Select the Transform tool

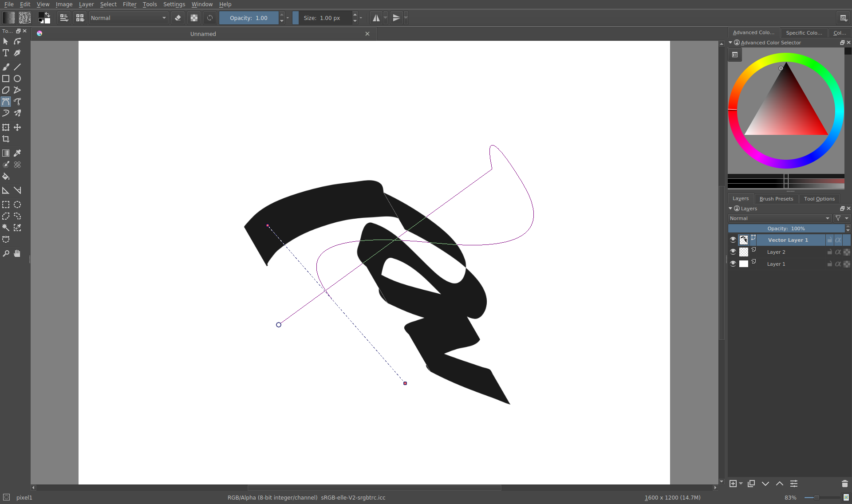point(6,127)
